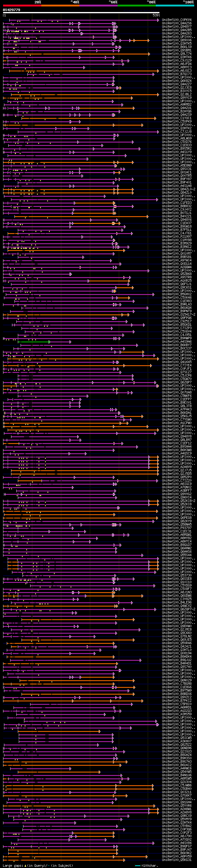Select hit UniRef100_B8B832
197x868 pixels.
(177, 206)
